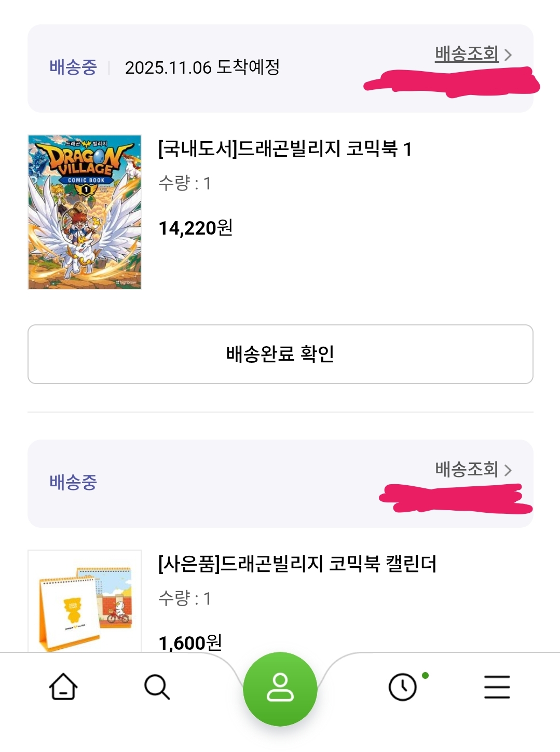Tap chevron beside the second 배송조회

508,470
